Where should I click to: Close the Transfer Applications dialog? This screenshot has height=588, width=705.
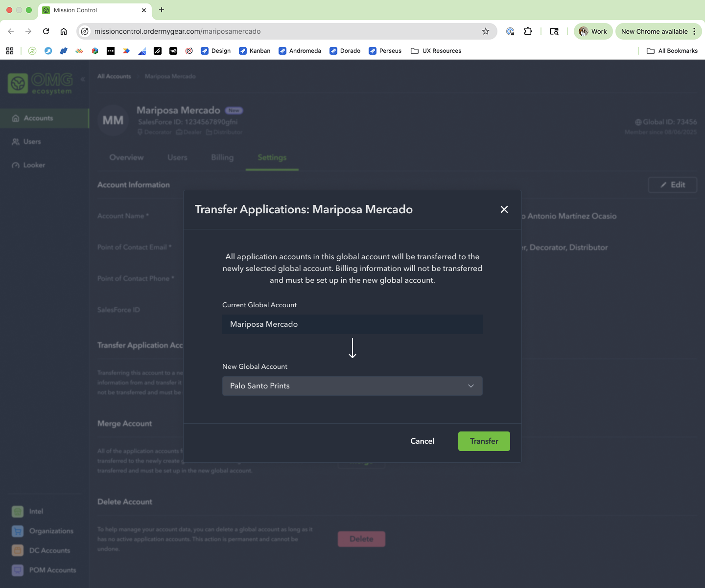click(504, 209)
